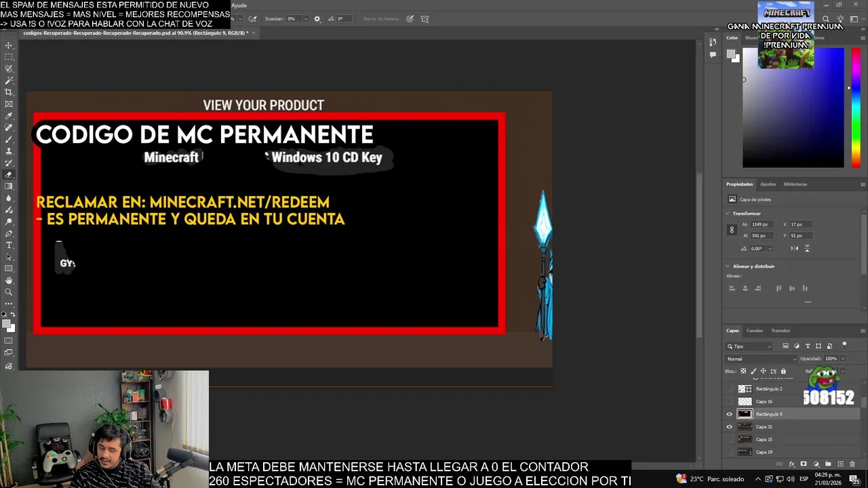Open the Normal blend mode dropdown
The image size is (868, 488).
[x=762, y=359]
